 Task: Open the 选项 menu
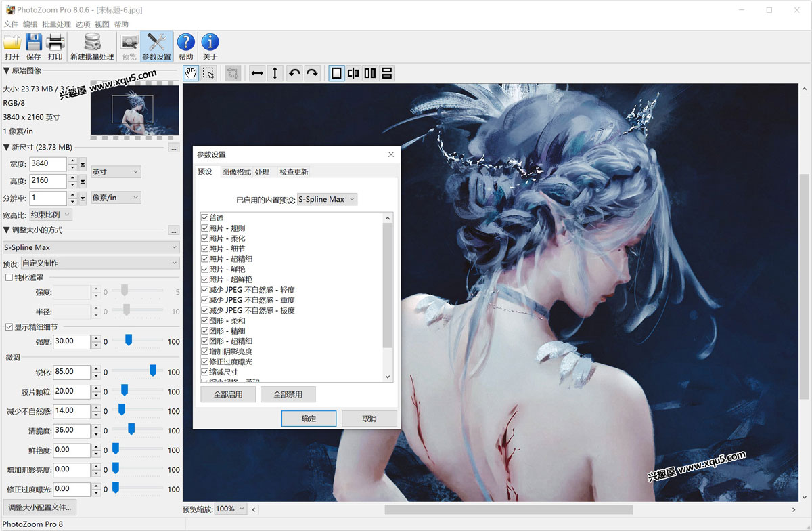coord(83,24)
